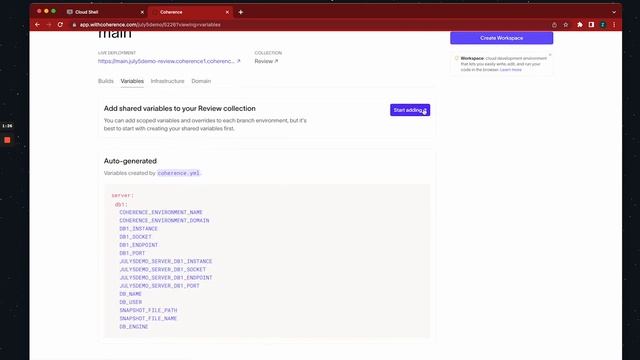Click the recording timer display

click(7, 126)
